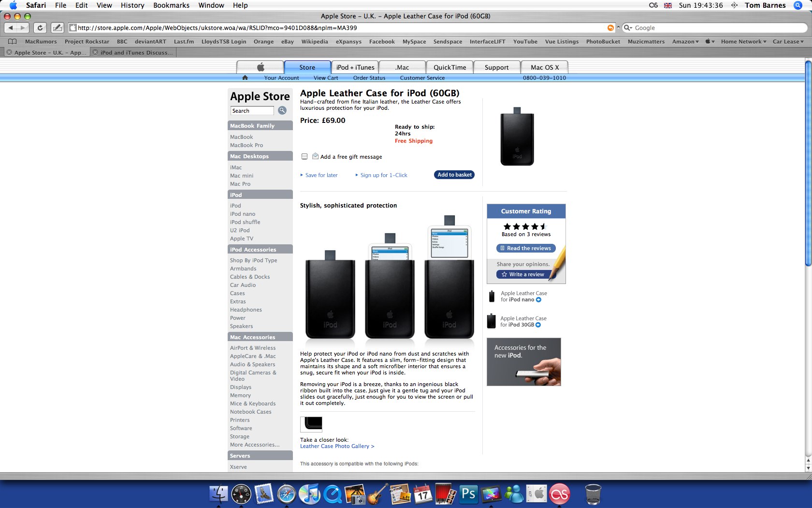Select the Mac OS X navigation tab
This screenshot has width=812, height=508.
pos(544,67)
